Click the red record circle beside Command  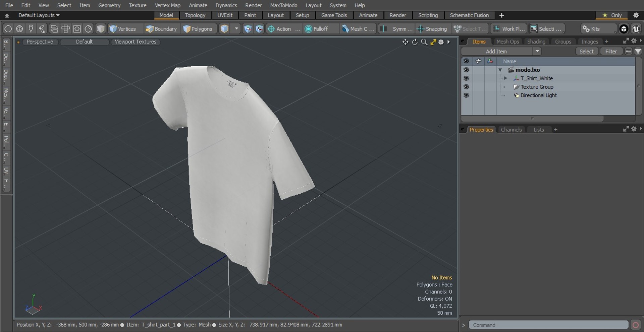click(636, 325)
